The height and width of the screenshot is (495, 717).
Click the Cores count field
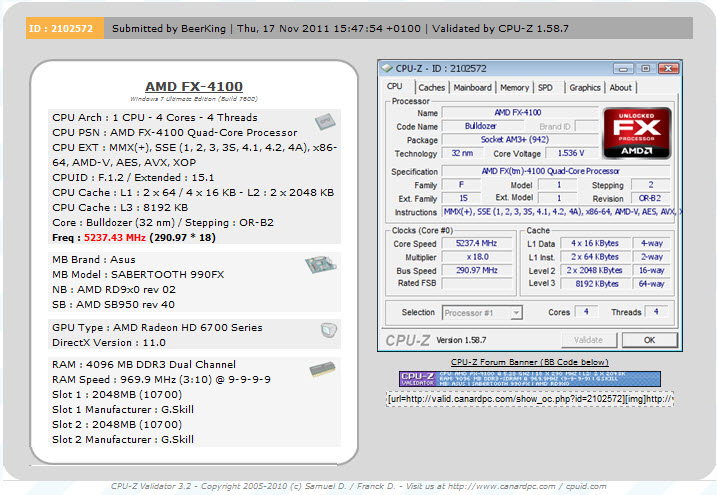point(586,312)
